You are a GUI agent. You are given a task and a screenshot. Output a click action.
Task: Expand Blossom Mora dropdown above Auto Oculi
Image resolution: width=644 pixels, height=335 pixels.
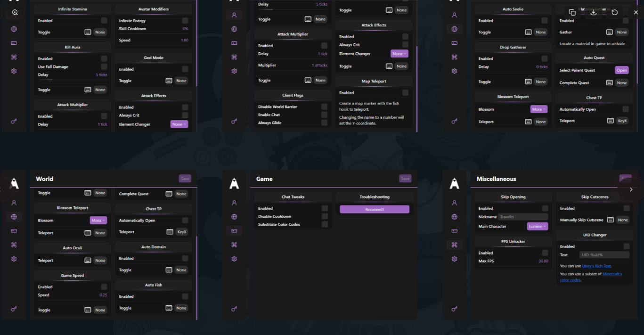[98, 221]
